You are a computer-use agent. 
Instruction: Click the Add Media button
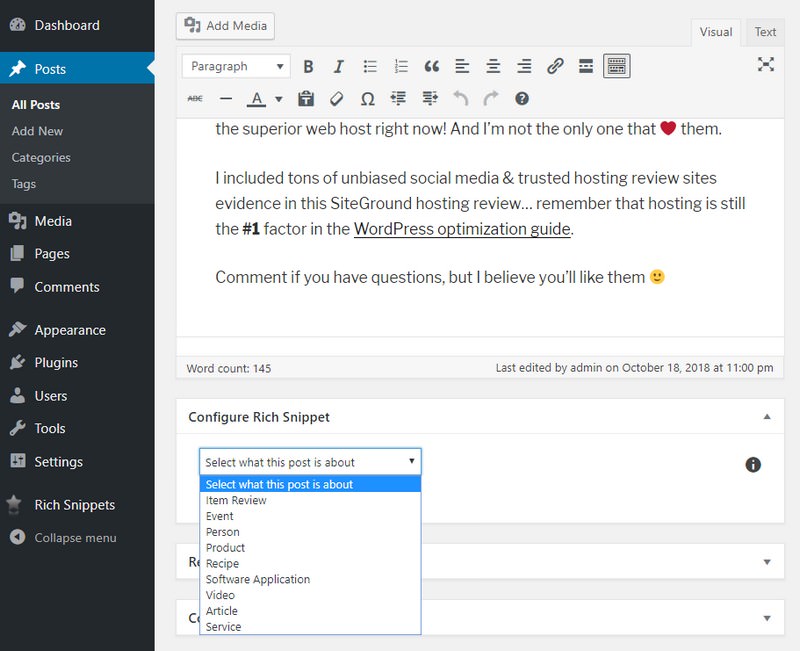click(225, 26)
